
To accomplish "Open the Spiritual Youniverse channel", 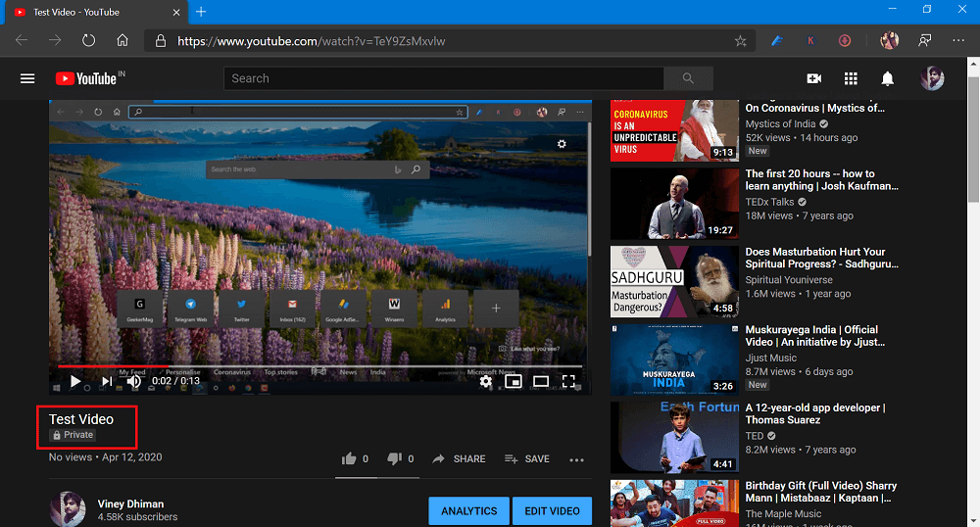I will click(x=789, y=280).
